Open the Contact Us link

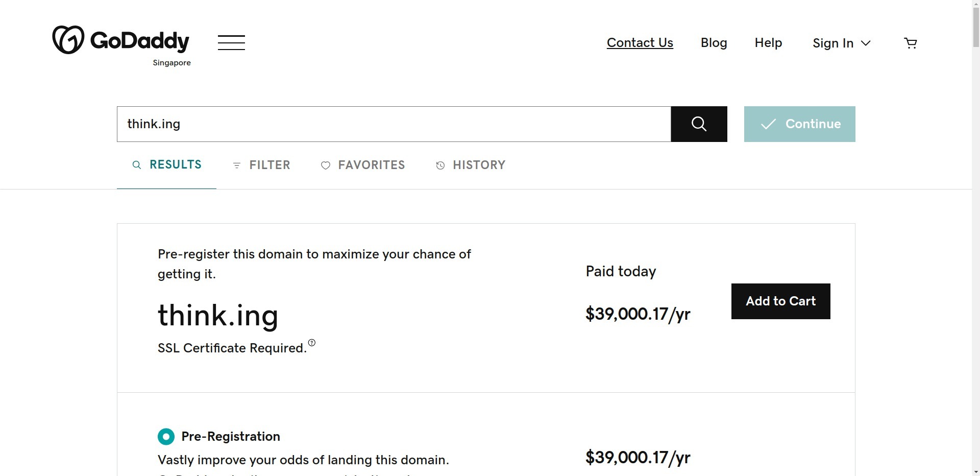(x=640, y=43)
